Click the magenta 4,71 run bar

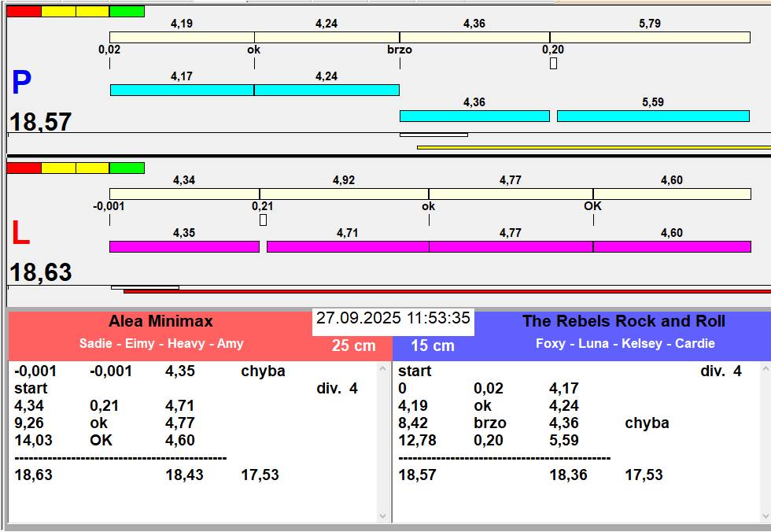(348, 246)
